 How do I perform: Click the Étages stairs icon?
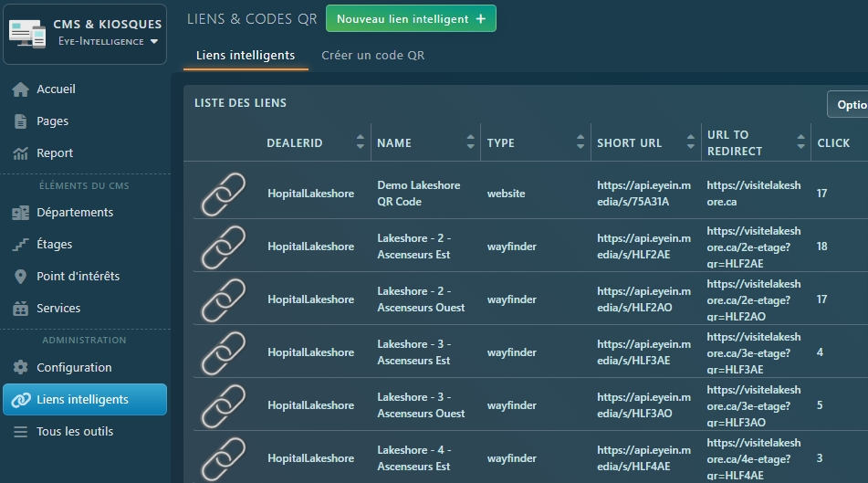(x=20, y=245)
